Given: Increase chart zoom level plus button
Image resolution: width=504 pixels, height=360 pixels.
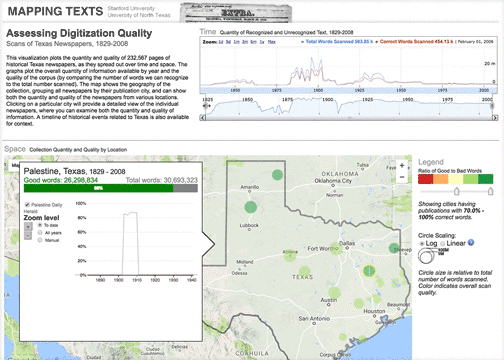Looking at the screenshot, I should pos(28,226).
